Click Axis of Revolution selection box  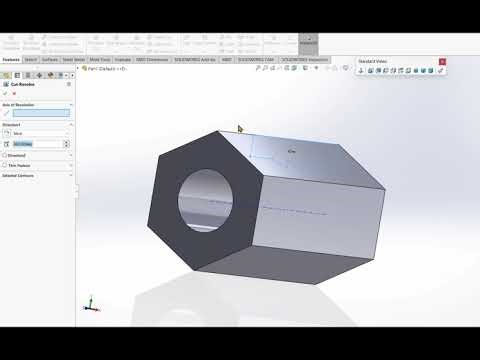[41, 113]
